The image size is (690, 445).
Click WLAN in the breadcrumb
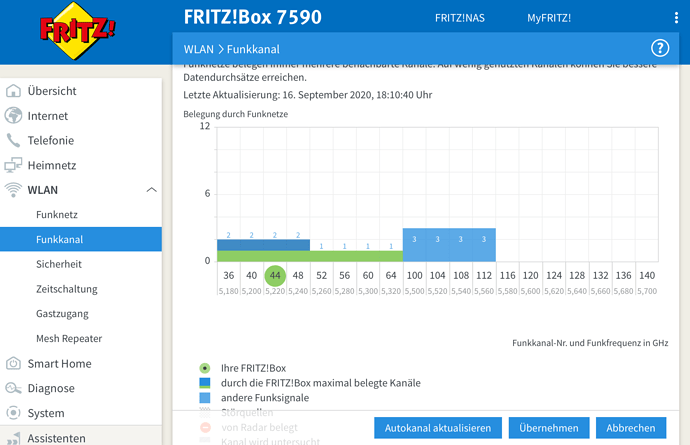pyautogui.click(x=198, y=49)
